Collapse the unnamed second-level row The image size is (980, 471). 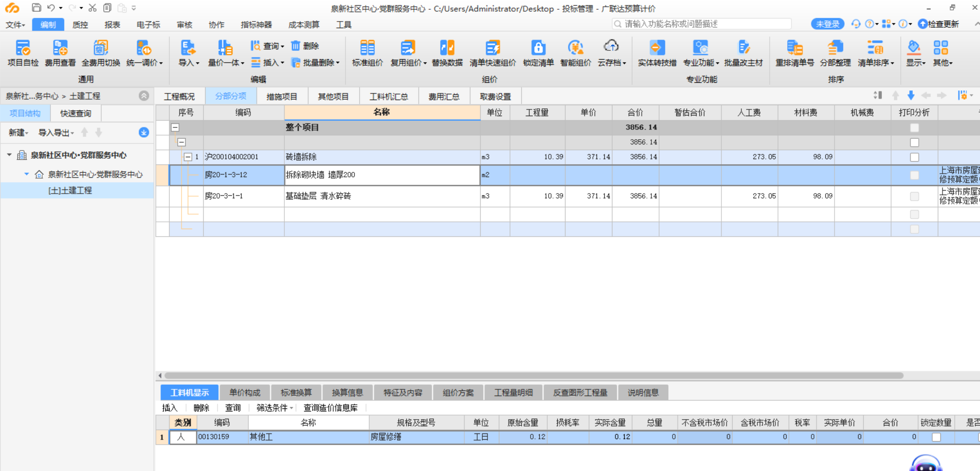point(182,142)
